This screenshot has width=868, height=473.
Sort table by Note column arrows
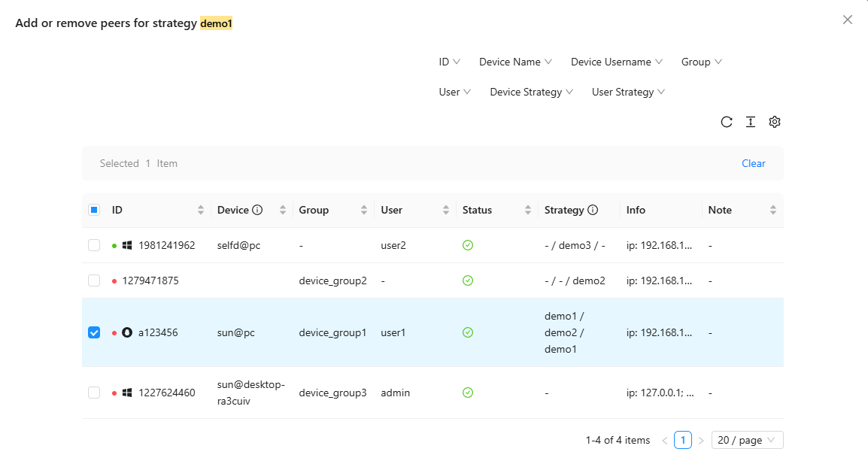(773, 211)
